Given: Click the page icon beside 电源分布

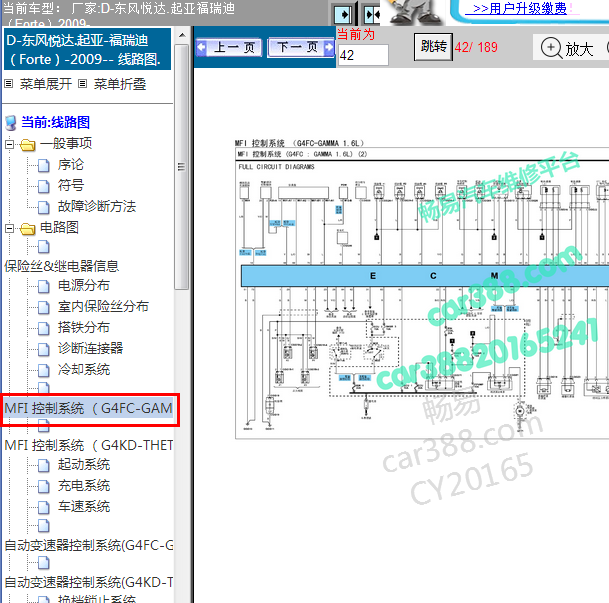Looking at the screenshot, I should (44, 287).
